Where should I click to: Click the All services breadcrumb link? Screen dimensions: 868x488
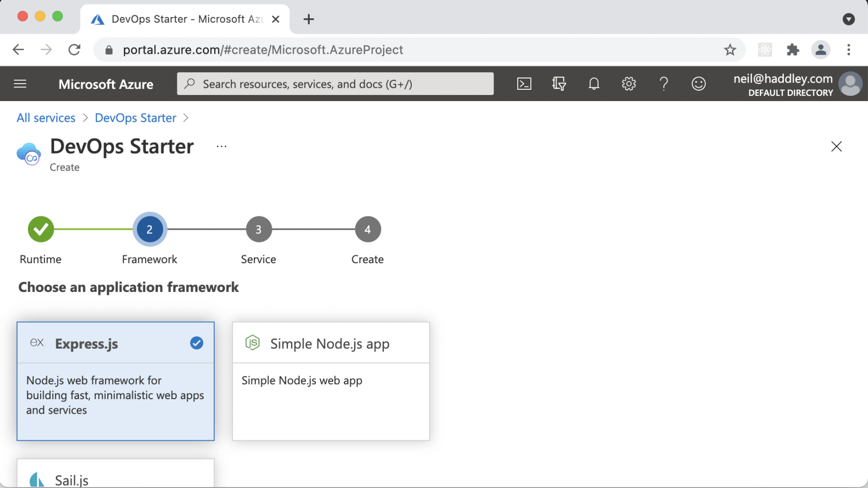46,118
